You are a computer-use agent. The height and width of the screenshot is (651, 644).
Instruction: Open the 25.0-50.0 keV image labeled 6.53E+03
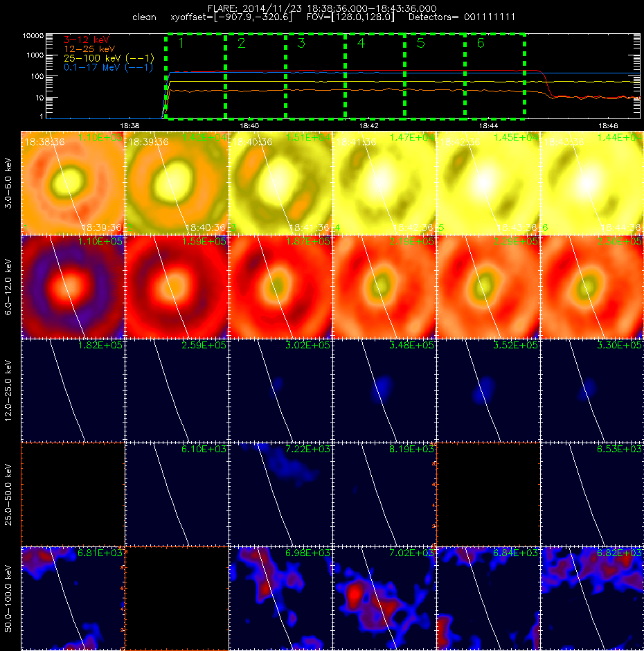[x=591, y=494]
